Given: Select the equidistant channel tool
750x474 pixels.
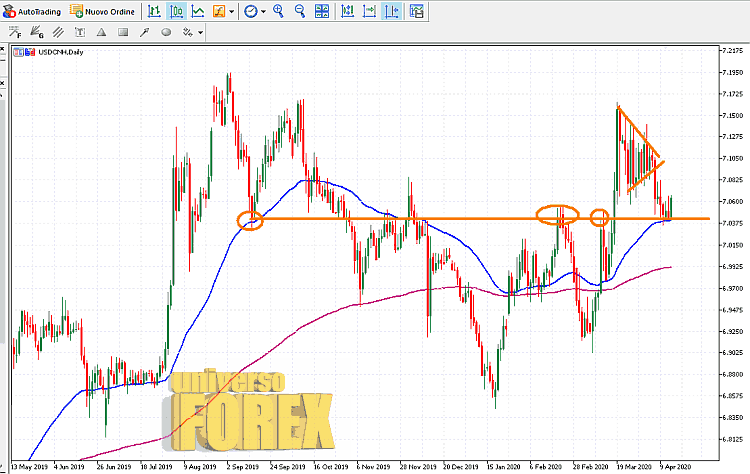Looking at the screenshot, I should 57,33.
